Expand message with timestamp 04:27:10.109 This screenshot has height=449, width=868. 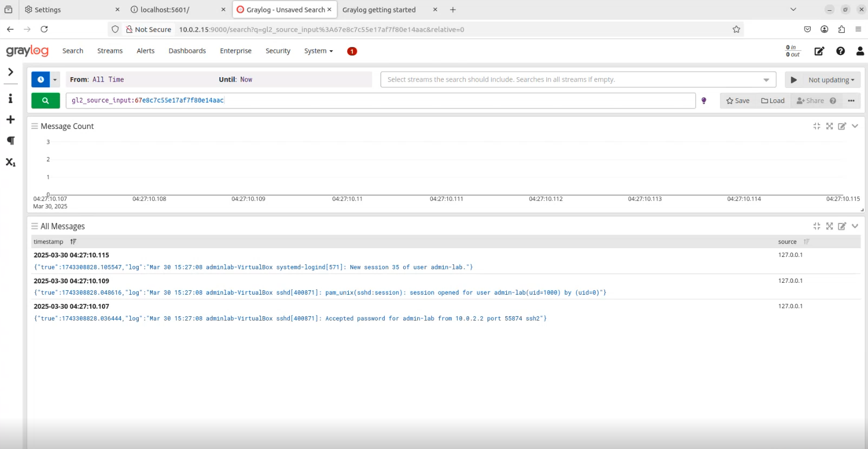[x=71, y=281]
